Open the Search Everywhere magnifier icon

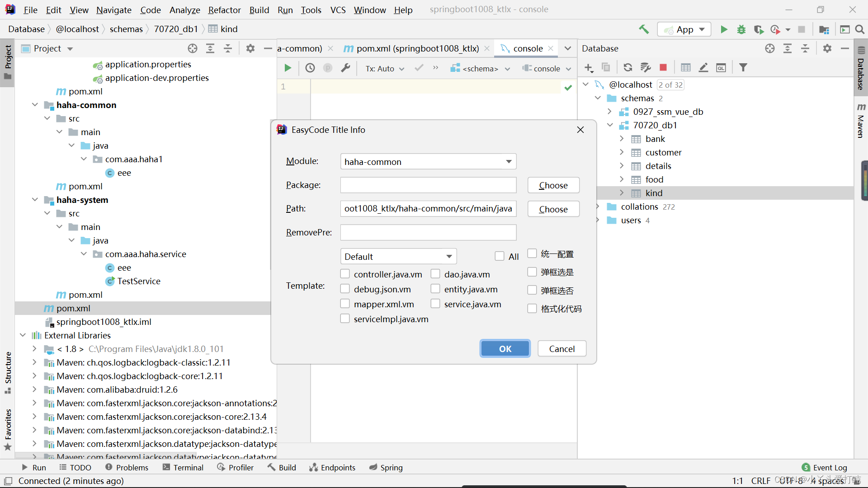(860, 29)
